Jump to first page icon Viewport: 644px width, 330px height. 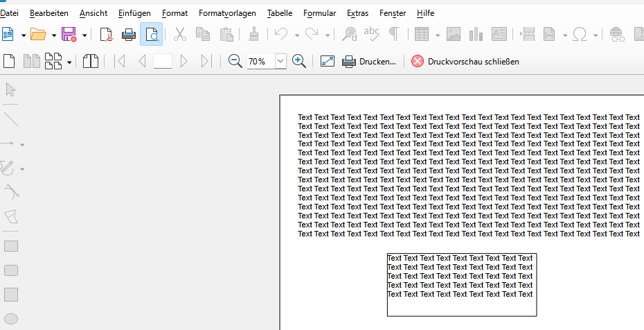[120, 61]
